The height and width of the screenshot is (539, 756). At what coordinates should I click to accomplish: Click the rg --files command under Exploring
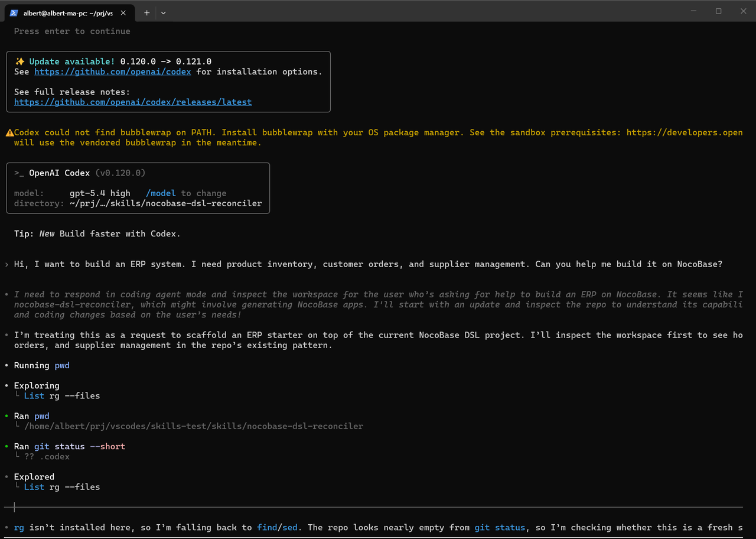tap(74, 395)
